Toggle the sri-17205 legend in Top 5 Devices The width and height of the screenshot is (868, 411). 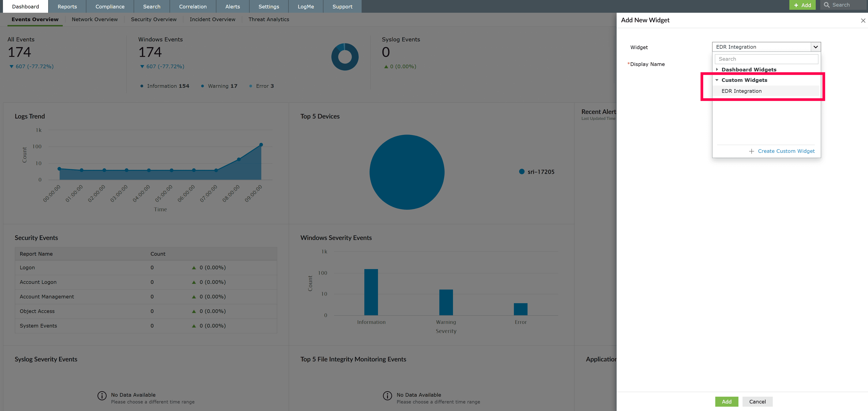tap(536, 172)
